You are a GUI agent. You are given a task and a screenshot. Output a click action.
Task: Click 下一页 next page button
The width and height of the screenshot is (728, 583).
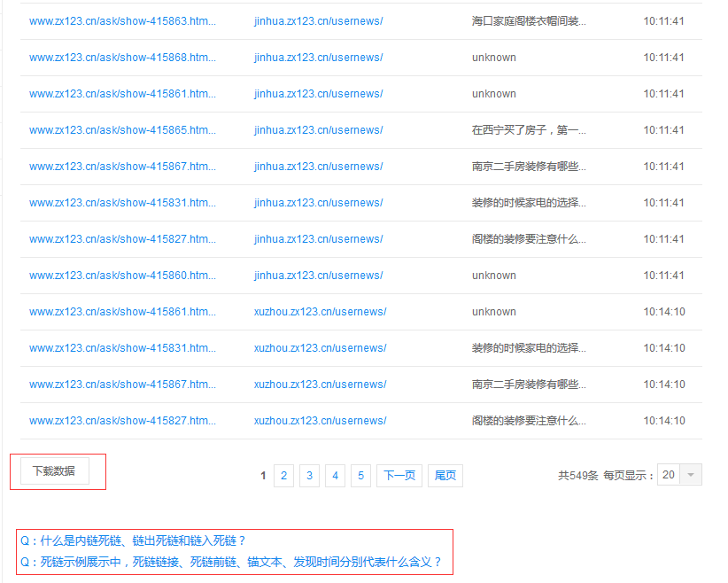(399, 476)
